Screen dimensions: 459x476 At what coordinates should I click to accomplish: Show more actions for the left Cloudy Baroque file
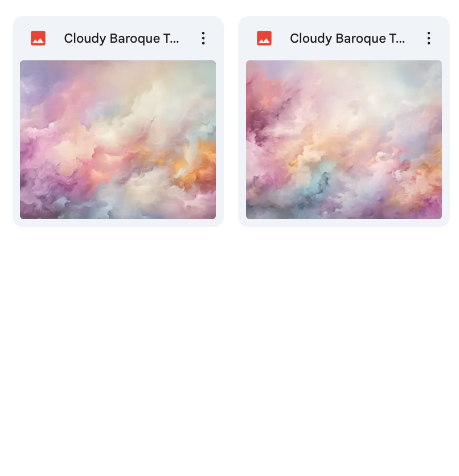point(203,38)
